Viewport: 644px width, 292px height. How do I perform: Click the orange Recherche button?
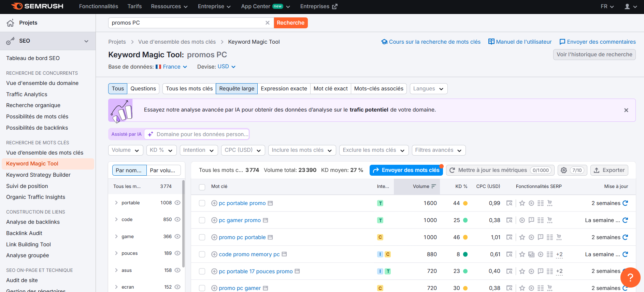(x=291, y=23)
